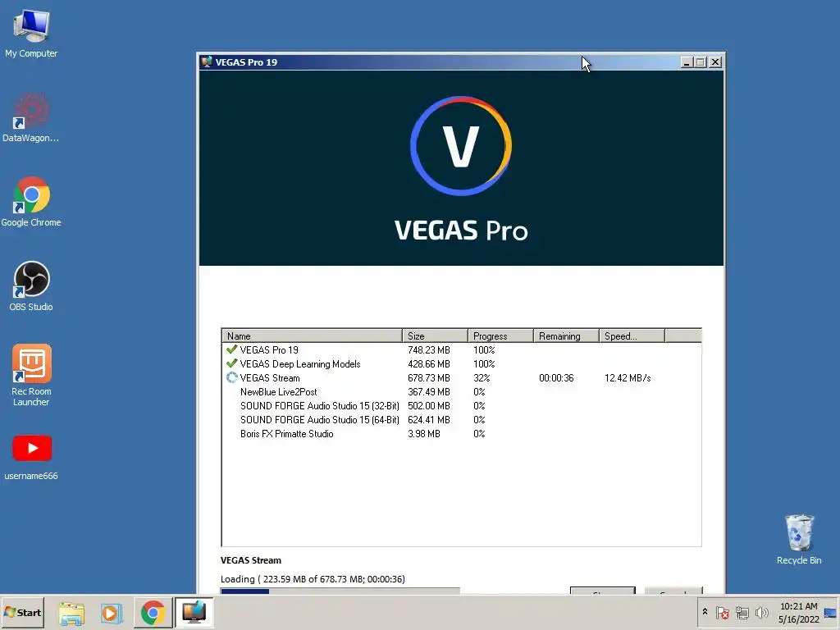The width and height of the screenshot is (840, 630).
Task: Select the VEGAS Deep Learning Models row
Action: tap(461, 363)
